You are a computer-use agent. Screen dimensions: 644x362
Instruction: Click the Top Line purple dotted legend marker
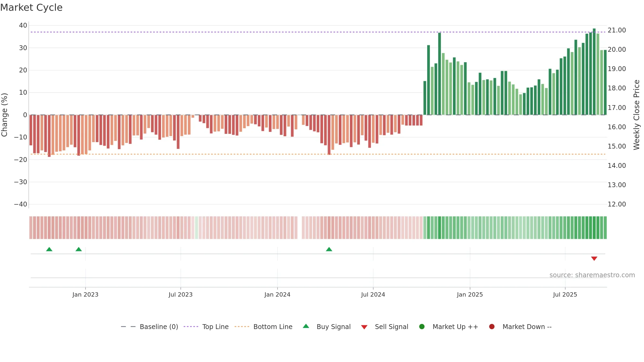coord(191,327)
